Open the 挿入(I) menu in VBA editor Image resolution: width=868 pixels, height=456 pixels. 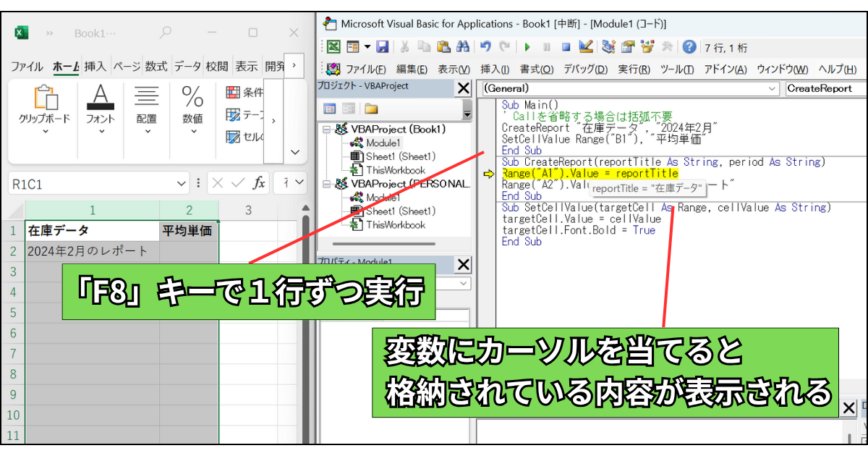[x=495, y=69]
